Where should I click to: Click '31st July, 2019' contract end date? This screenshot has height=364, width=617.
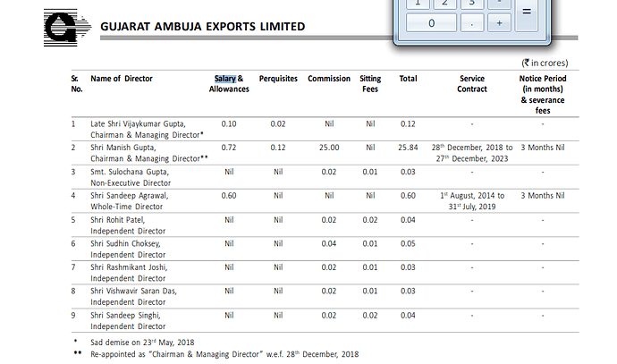pyautogui.click(x=472, y=207)
